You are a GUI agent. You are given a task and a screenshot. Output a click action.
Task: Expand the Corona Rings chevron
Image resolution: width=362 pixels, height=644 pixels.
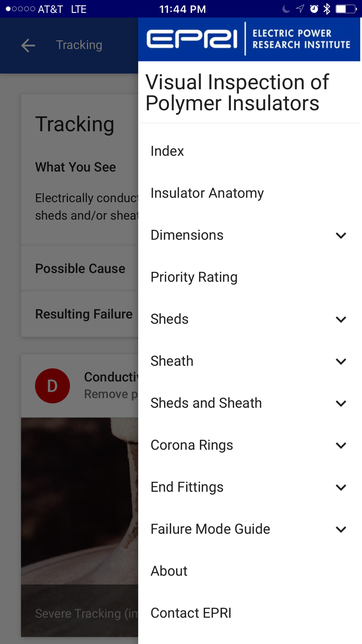341,446
